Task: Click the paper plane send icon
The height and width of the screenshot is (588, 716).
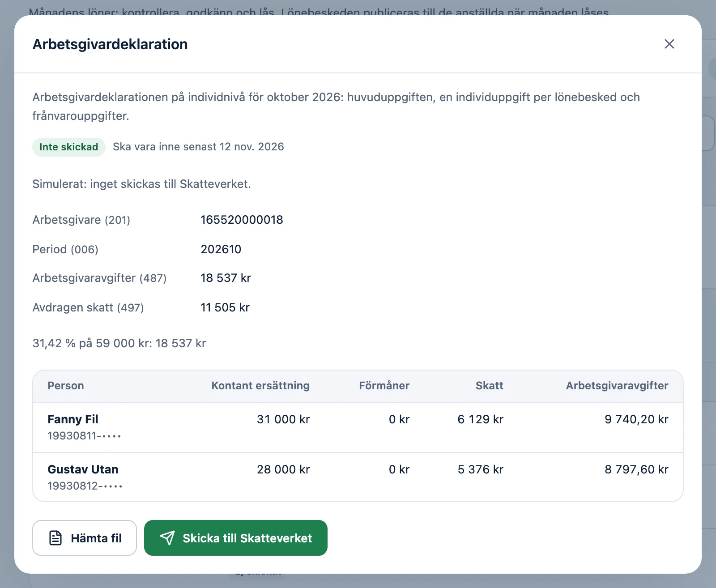Action: [x=167, y=538]
